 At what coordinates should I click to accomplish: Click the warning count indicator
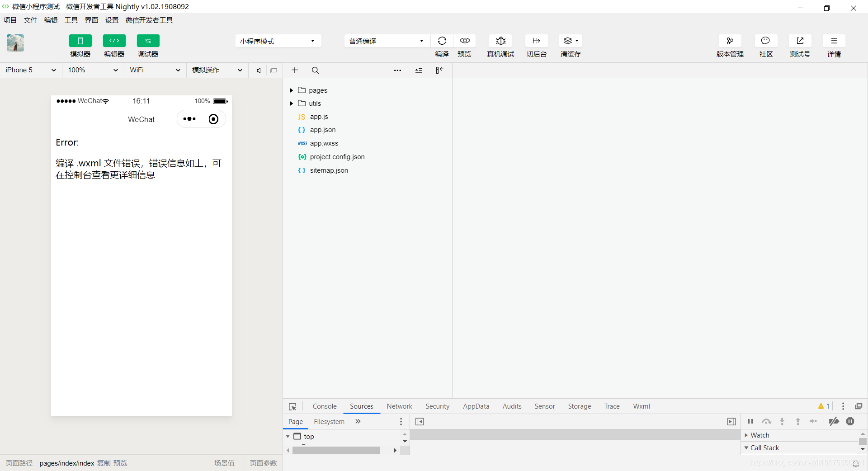[824, 406]
